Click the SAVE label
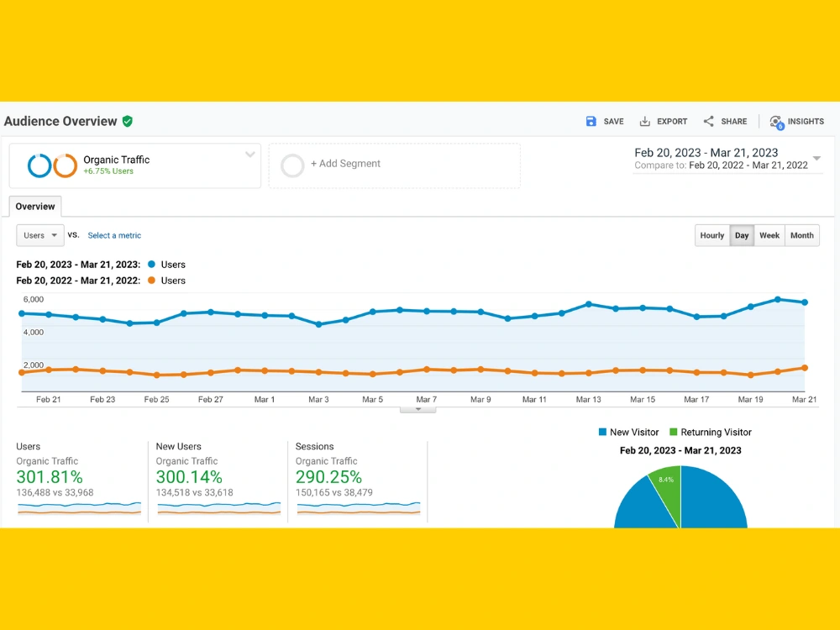Image resolution: width=840 pixels, height=630 pixels. tap(613, 122)
